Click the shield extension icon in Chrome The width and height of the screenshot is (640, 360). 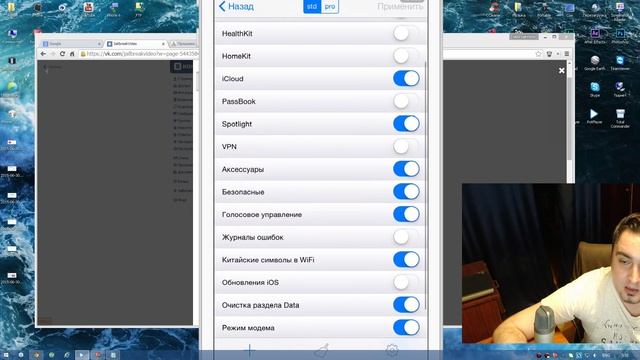549,54
